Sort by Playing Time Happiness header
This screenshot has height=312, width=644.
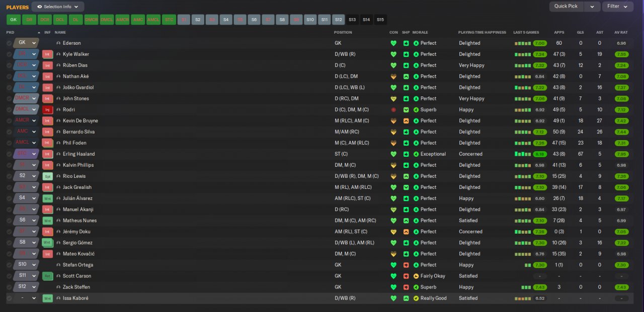coord(482,32)
